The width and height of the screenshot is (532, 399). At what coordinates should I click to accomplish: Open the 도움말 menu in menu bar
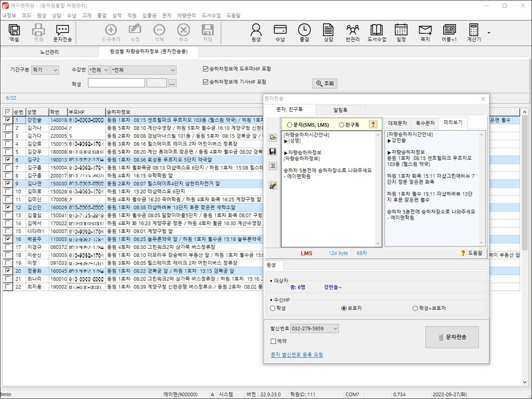(x=233, y=15)
